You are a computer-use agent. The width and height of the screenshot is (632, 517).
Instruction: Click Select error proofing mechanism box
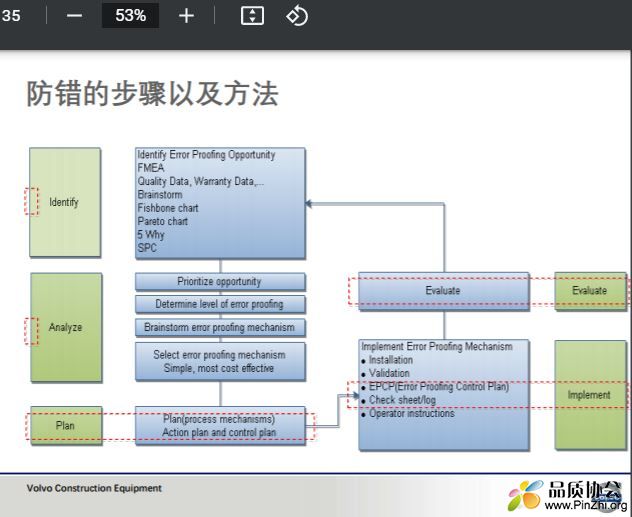pos(220,361)
